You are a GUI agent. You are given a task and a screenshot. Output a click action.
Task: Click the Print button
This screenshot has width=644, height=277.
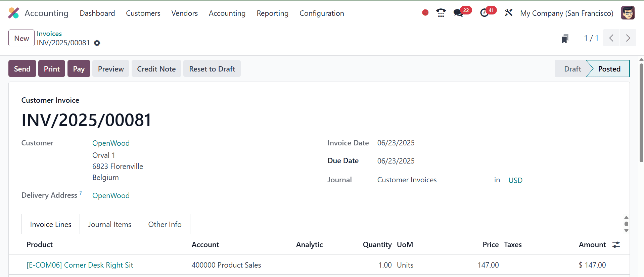[x=52, y=68]
